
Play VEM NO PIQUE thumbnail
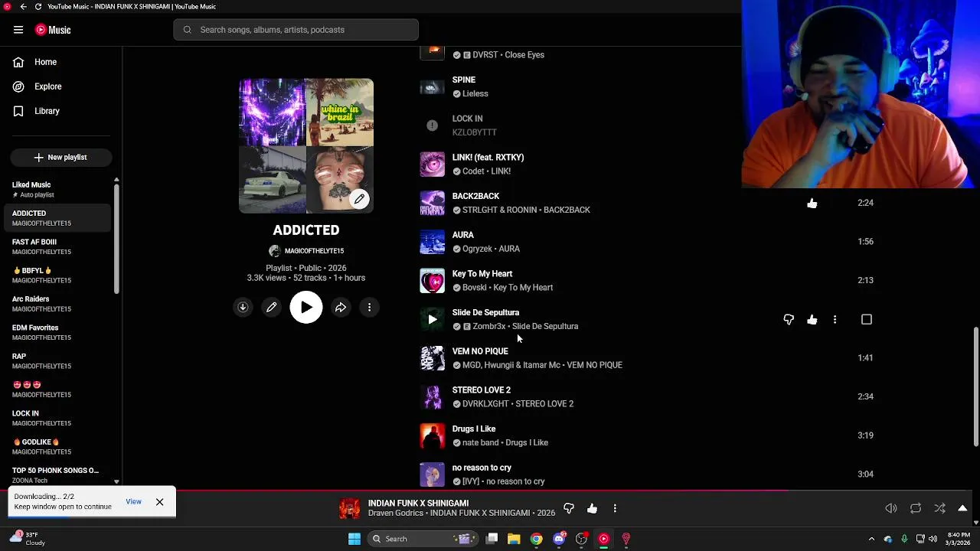click(432, 358)
